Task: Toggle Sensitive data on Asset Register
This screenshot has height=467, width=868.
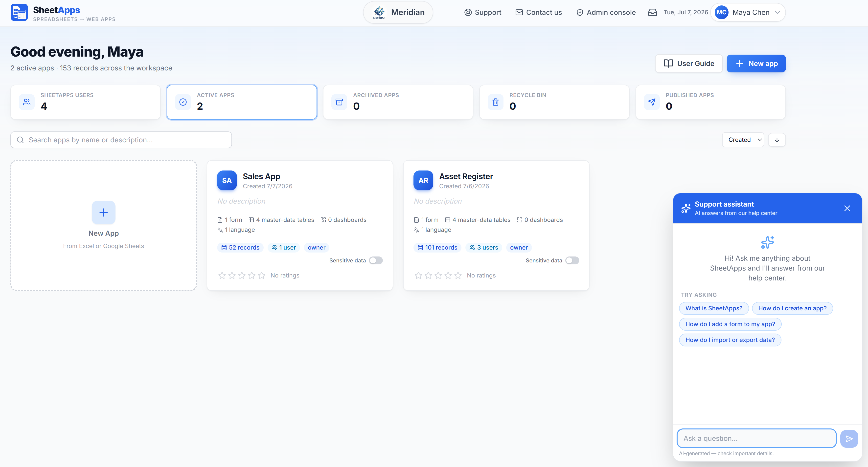Action: [x=572, y=260]
